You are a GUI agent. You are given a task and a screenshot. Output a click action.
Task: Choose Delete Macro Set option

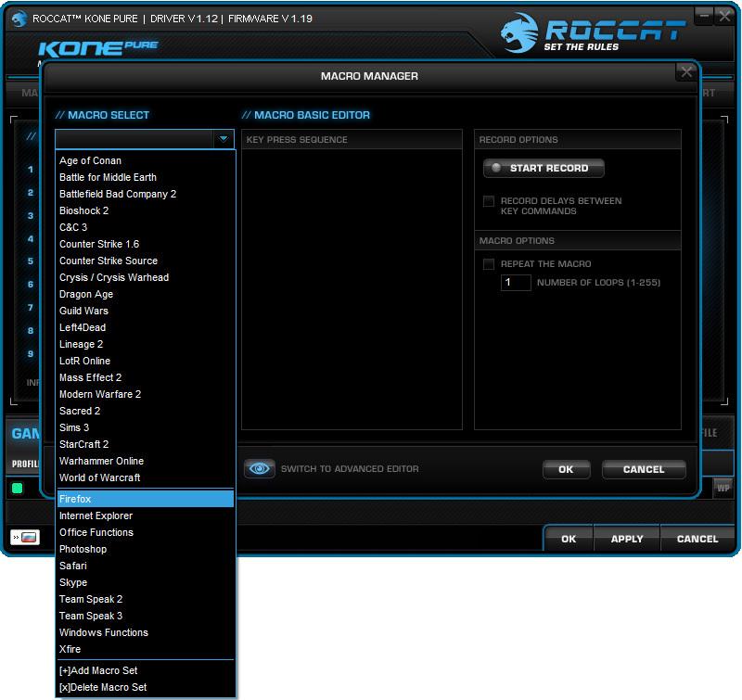pyautogui.click(x=104, y=687)
